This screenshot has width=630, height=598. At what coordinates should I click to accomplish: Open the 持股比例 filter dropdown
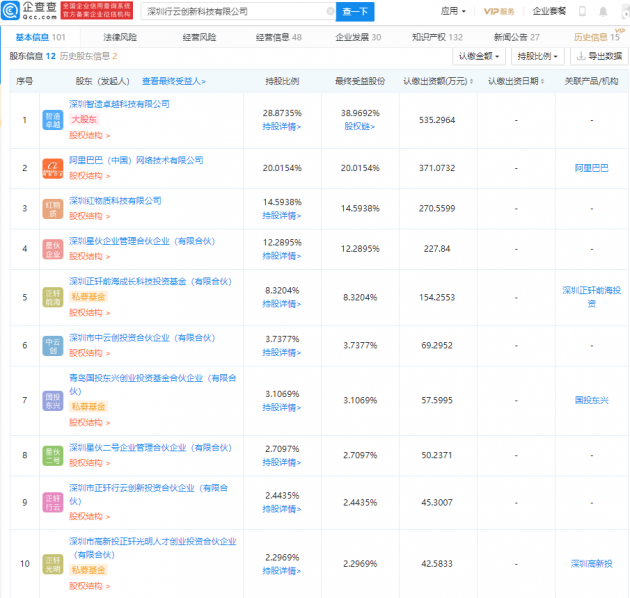[538, 56]
